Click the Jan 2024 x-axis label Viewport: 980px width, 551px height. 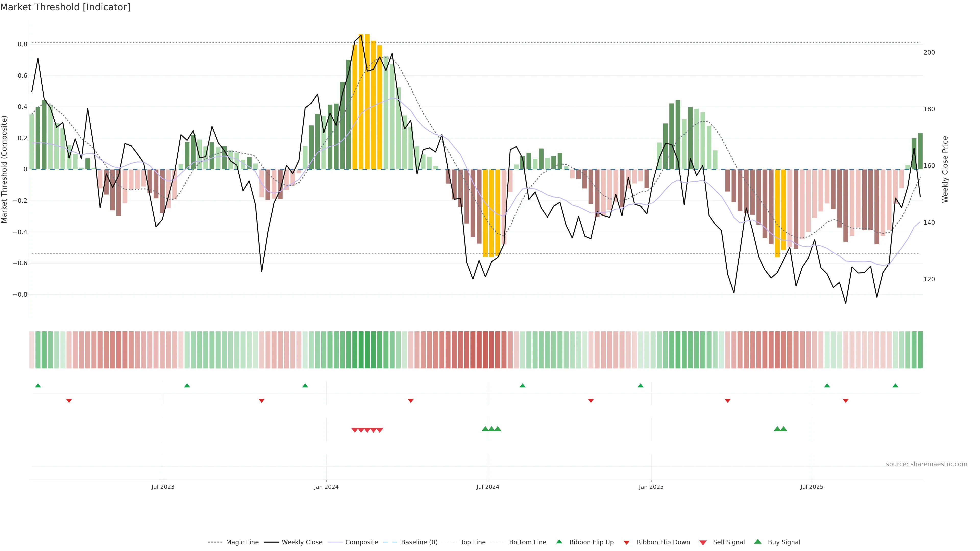pos(326,487)
